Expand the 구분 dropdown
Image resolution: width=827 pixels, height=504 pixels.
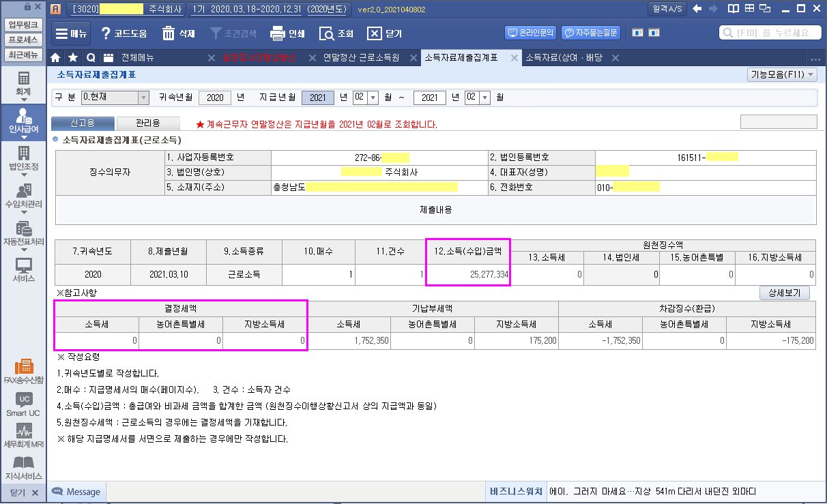(x=143, y=98)
